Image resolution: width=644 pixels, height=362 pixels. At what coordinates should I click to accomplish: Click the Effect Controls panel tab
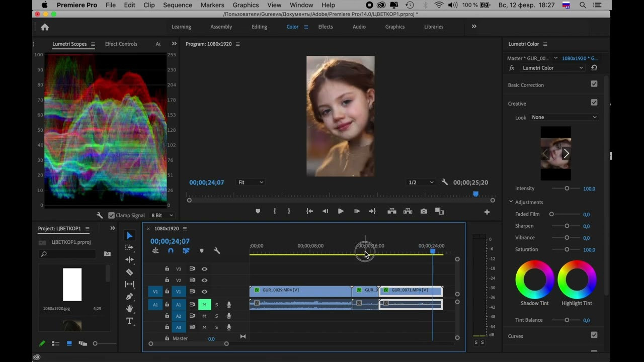click(x=121, y=44)
